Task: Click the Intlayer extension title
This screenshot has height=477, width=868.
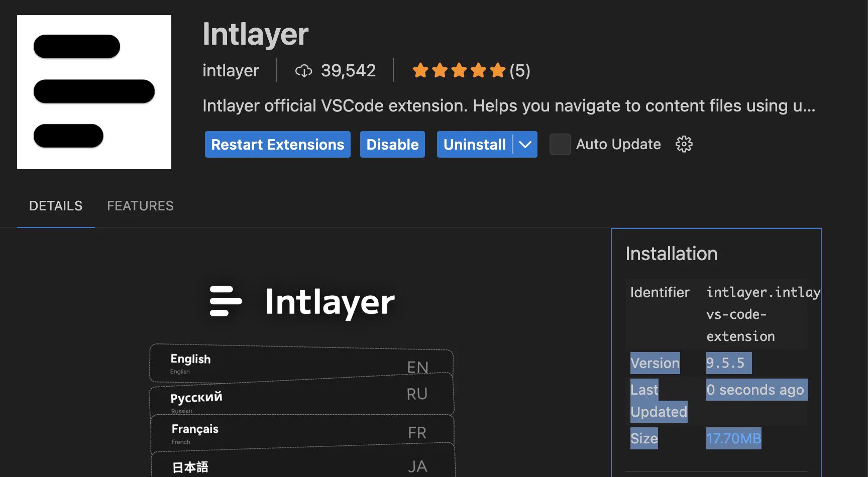Action: coord(255,34)
